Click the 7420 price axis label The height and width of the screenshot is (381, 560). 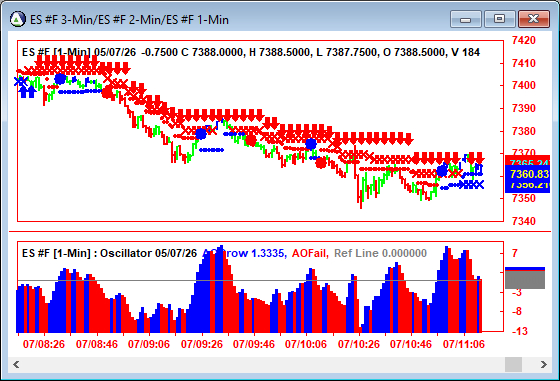tap(524, 40)
